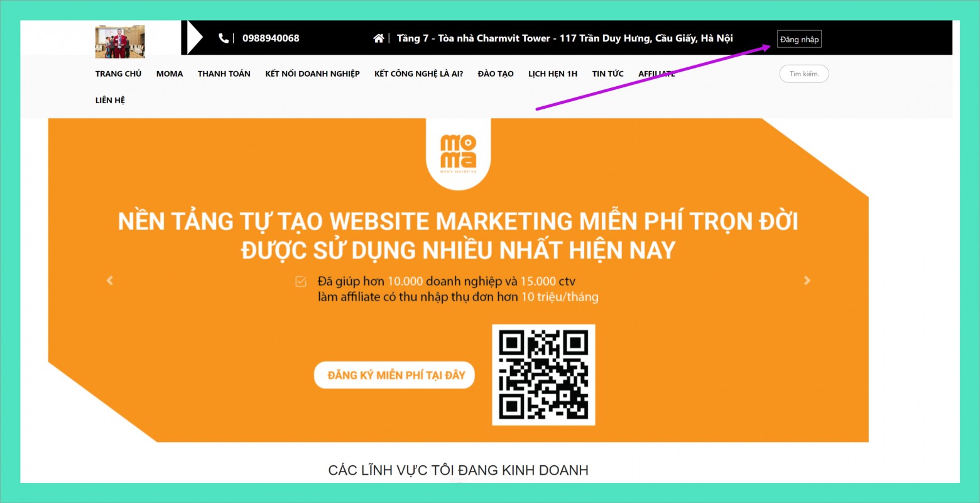
Task: Open the LỊCH HẸN 1H menu item
Action: (x=552, y=74)
